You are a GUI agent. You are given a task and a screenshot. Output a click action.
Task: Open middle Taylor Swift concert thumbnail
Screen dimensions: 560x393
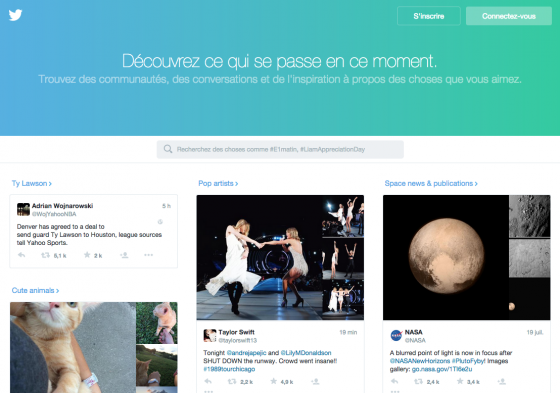[343, 258]
